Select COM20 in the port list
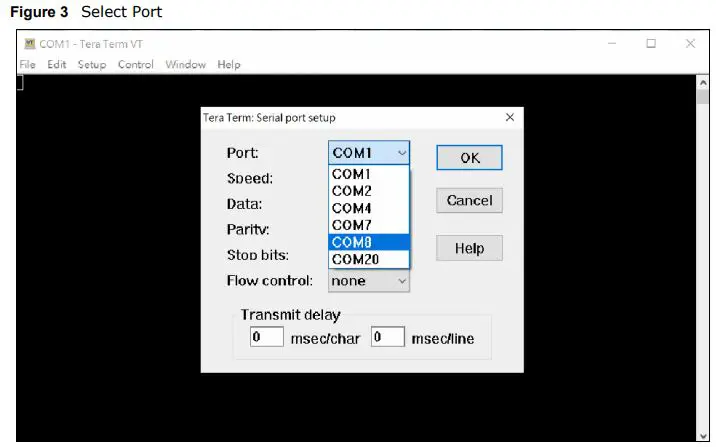Image resolution: width=716 pixels, height=447 pixels. [x=369, y=259]
